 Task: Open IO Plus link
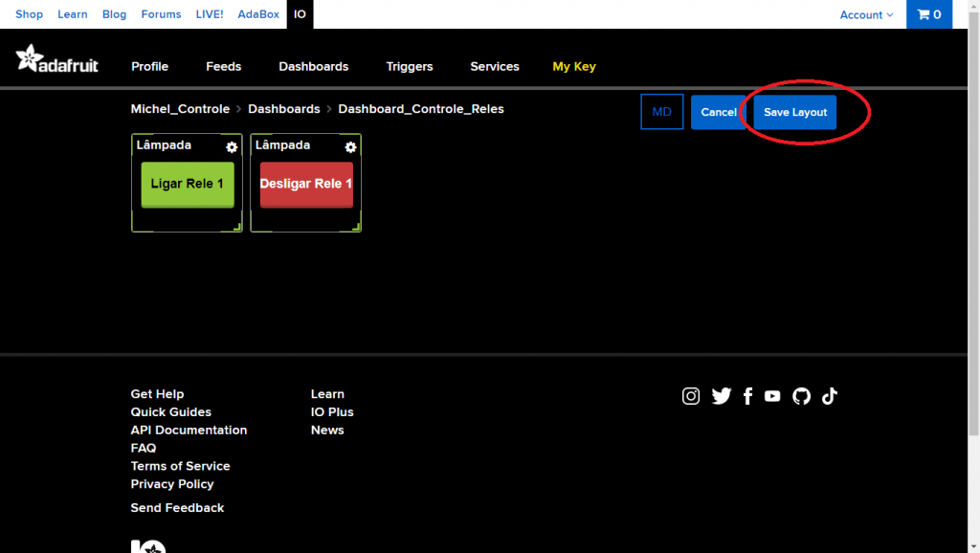(x=332, y=411)
